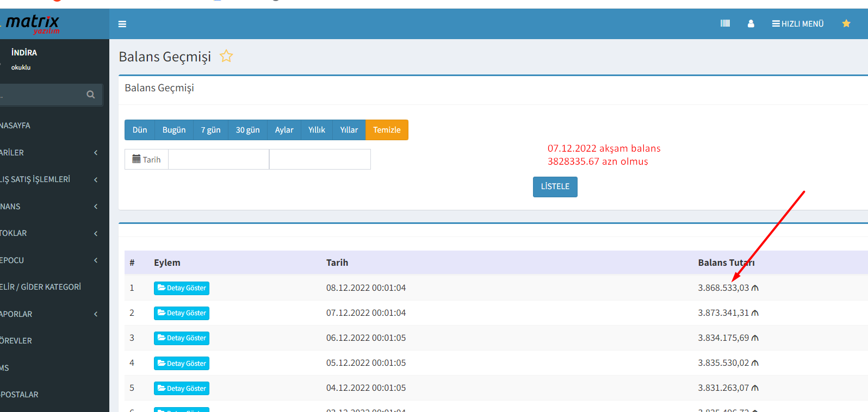
Task: Click the user profile icon
Action: point(751,24)
